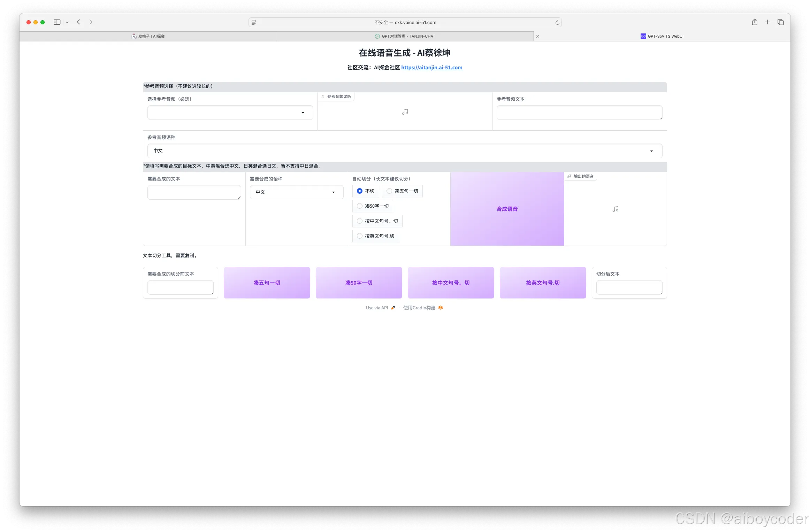Screen dimensions: 810x532
Task: Choose the 按中文句号。切 radio option
Action: pyautogui.click(x=360, y=221)
